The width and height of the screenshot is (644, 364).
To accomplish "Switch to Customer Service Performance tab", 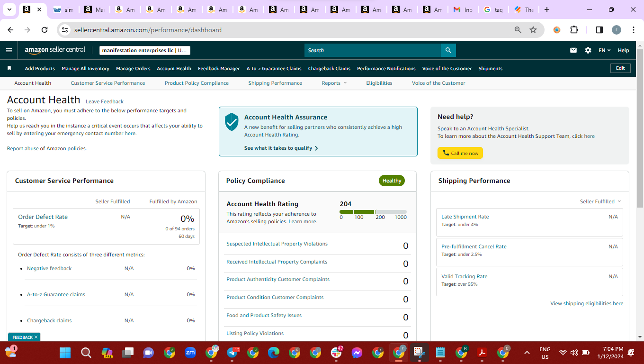I will (x=108, y=83).
